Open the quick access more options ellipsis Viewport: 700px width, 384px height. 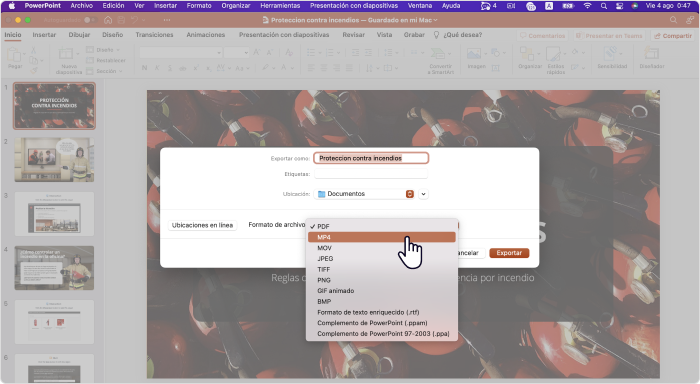pyautogui.click(x=167, y=20)
